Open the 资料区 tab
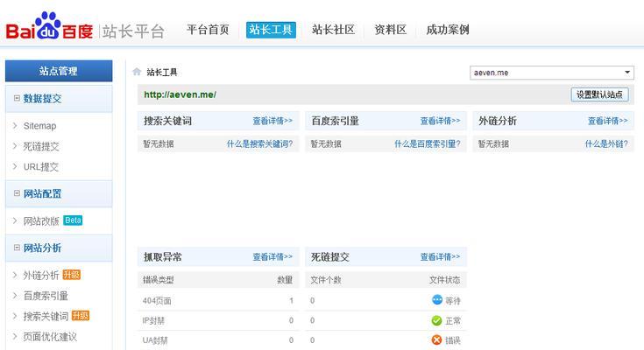 click(390, 30)
